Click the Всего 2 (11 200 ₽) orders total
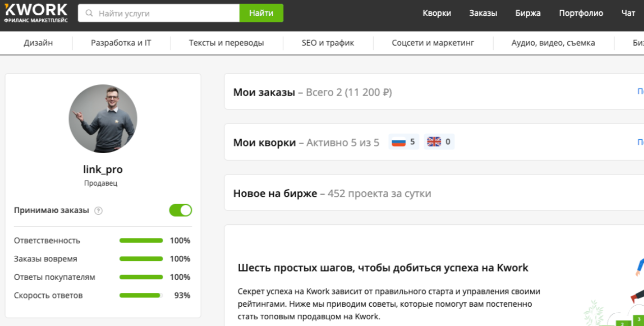 click(349, 92)
